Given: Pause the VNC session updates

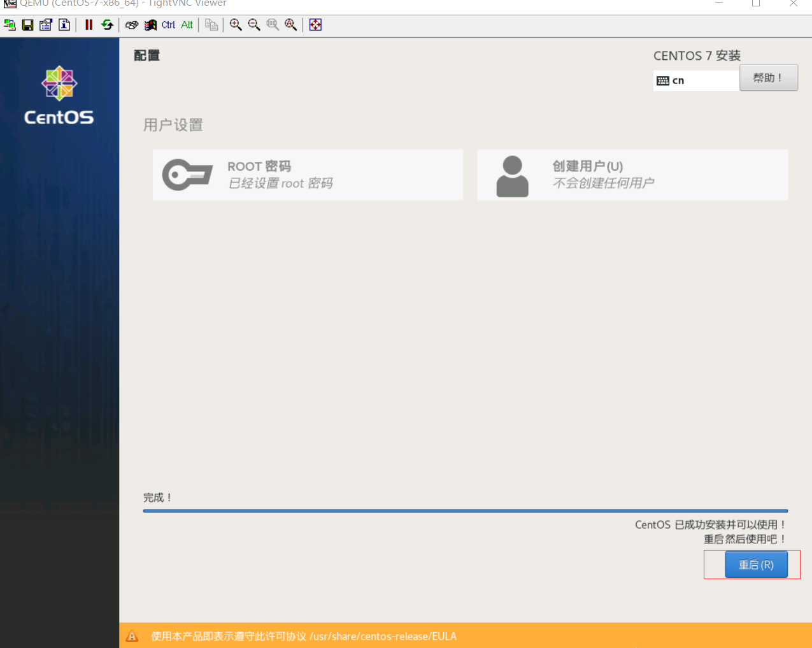Looking at the screenshot, I should (89, 24).
